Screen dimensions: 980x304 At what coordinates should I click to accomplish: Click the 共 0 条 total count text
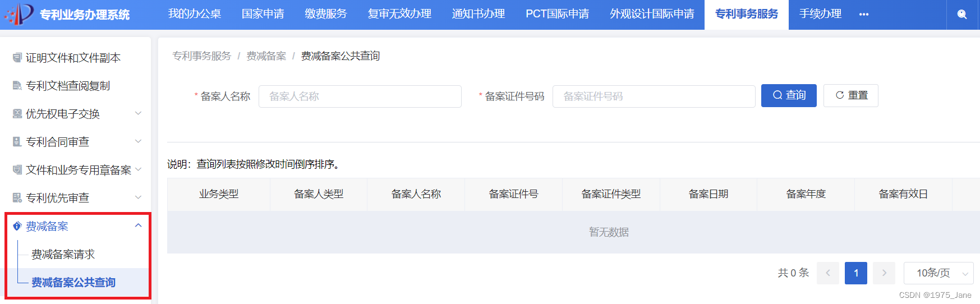pos(793,273)
